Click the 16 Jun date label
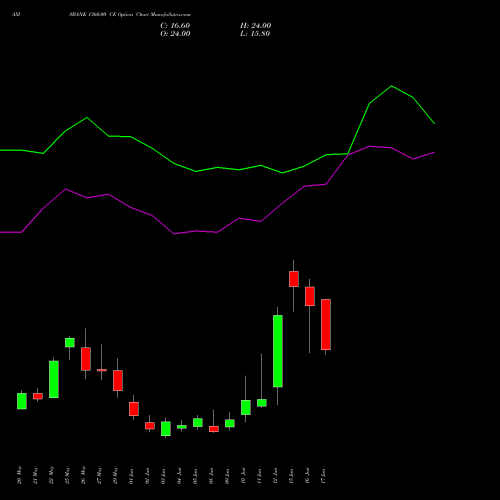Viewport: 500px width, 500px height. pyautogui.click(x=307, y=476)
